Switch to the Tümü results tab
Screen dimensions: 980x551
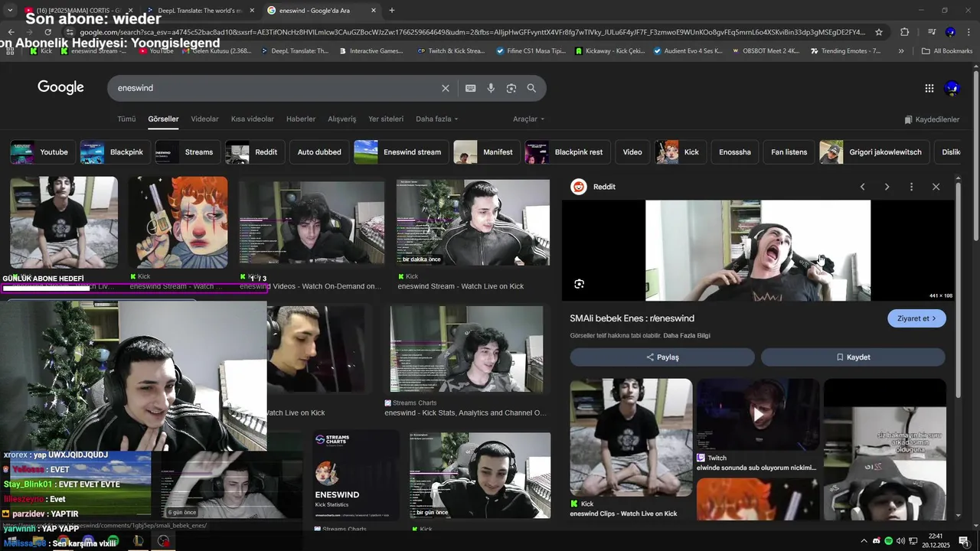point(126,119)
